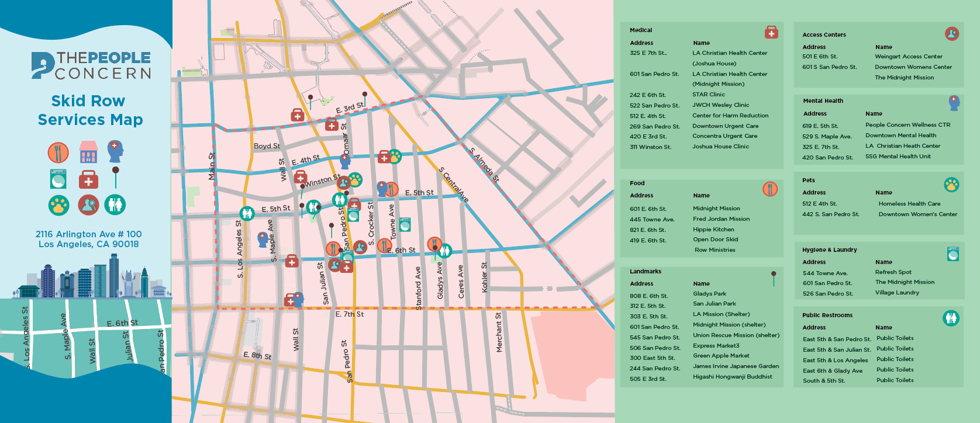Click the medical marker on Winston St near Wall St

[x=301, y=177]
